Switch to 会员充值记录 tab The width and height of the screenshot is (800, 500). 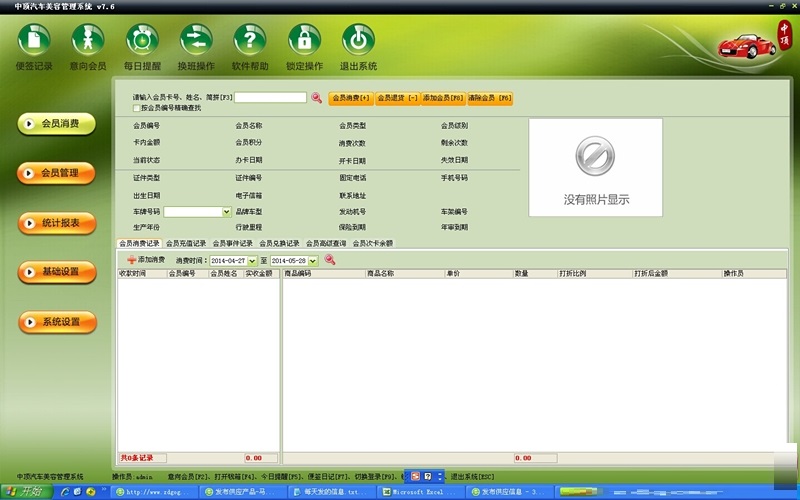click(x=186, y=243)
